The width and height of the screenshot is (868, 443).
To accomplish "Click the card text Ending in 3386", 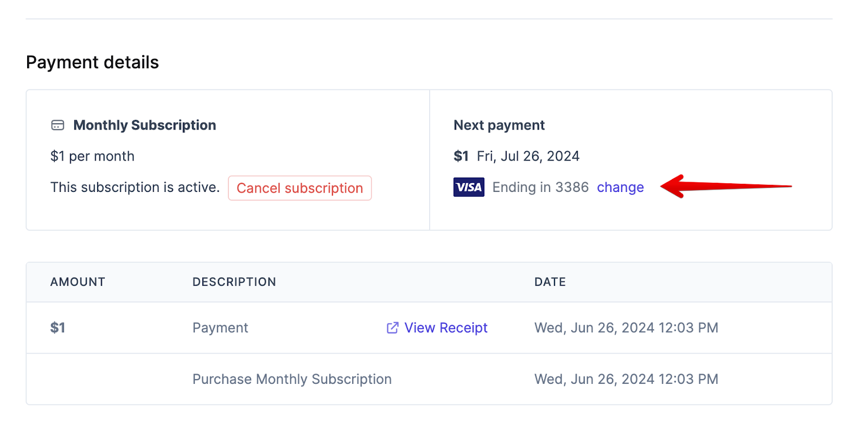I will pos(540,187).
